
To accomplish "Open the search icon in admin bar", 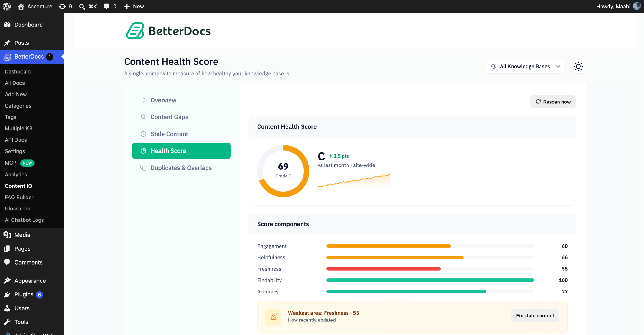I will click(82, 7).
